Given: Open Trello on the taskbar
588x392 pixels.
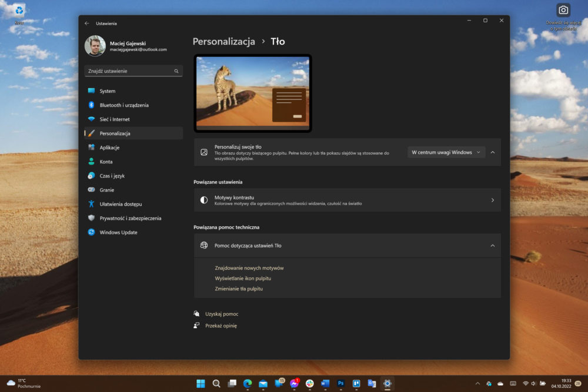Looking at the screenshot, I should click(x=356, y=383).
